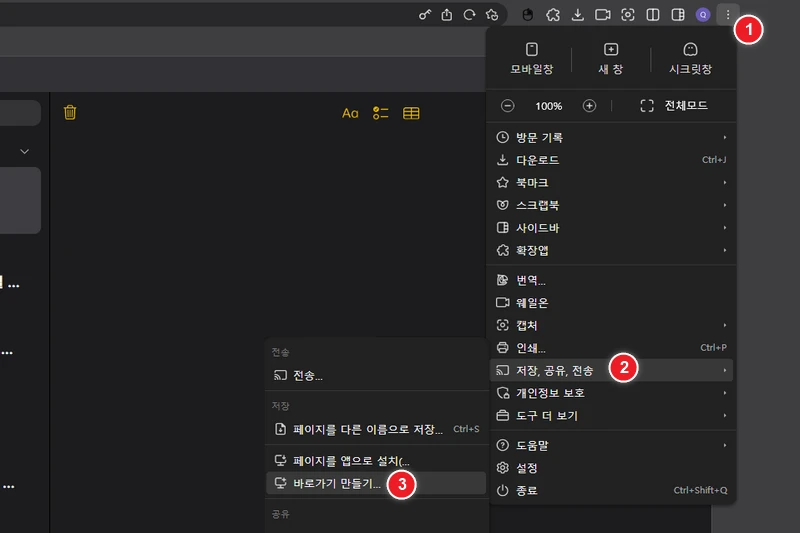800x533 pixels.
Task: Reload the page with the refresh icon
Action: coord(469,15)
